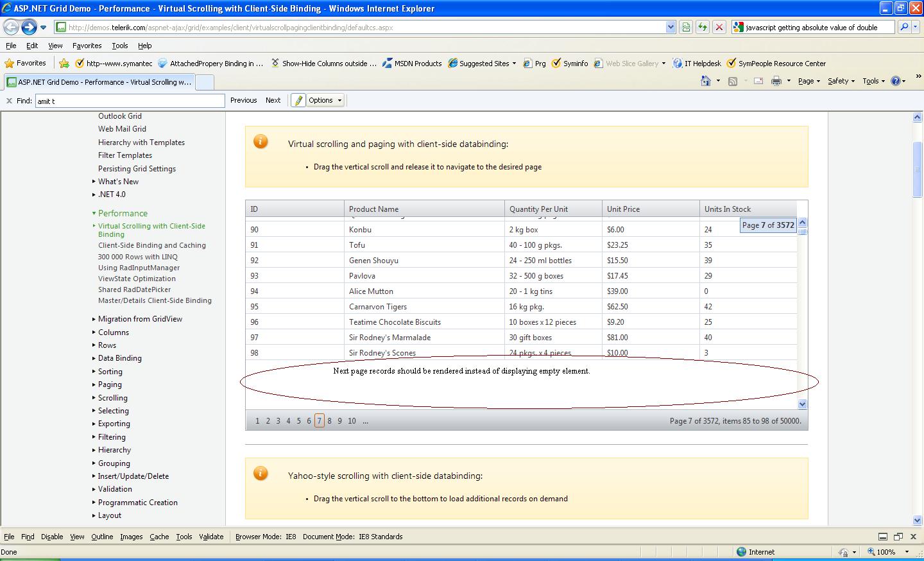Click the browser Forward arrow button

(29, 27)
